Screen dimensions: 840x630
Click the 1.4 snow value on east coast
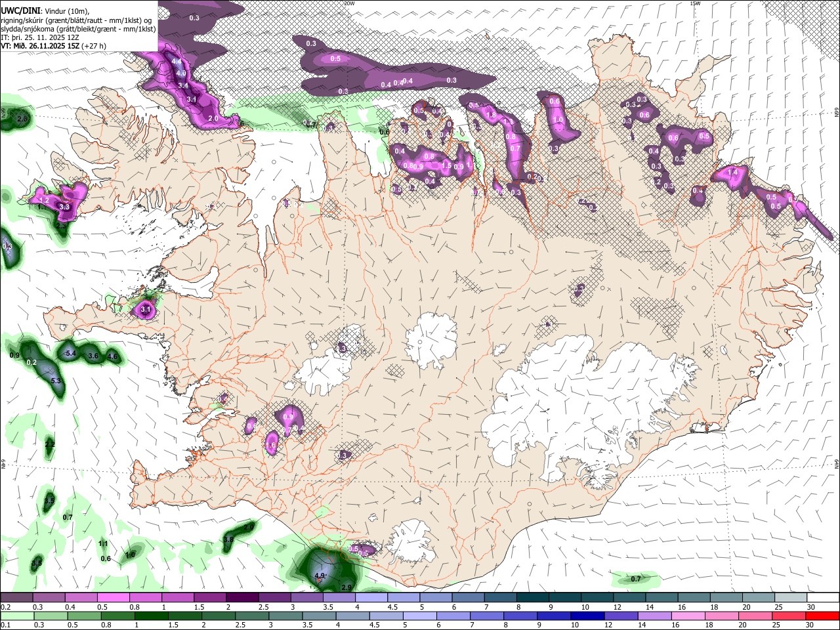[x=733, y=173]
